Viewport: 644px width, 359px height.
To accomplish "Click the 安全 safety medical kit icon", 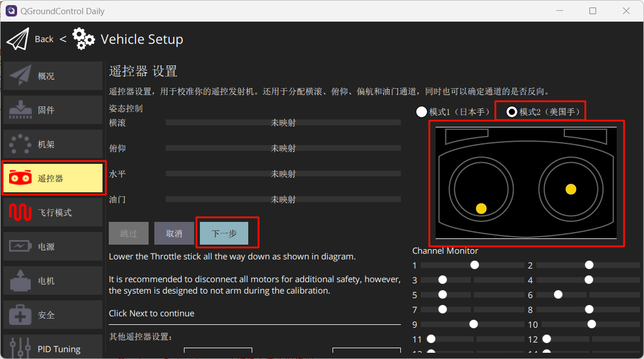I will (x=20, y=315).
